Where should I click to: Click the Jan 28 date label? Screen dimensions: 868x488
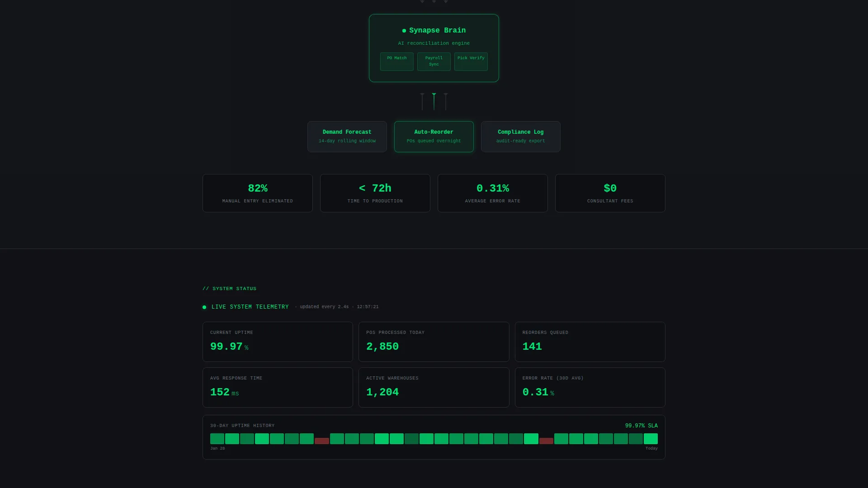coord(217,449)
